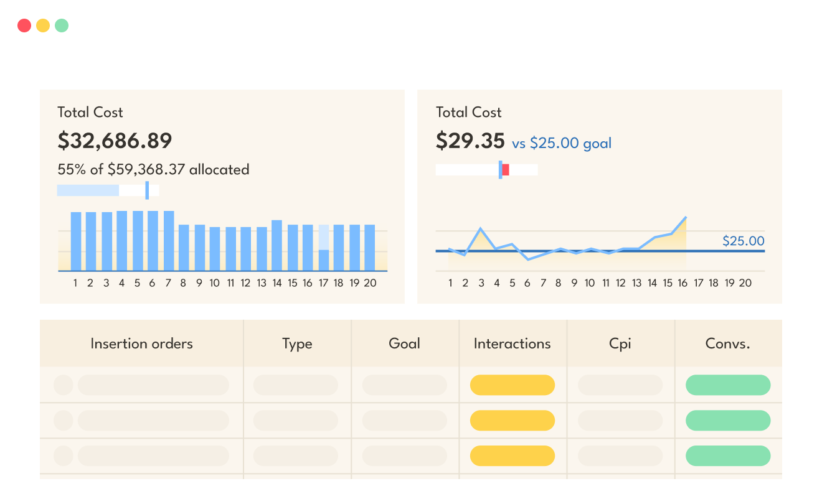Select third row's yellow Interactions pill
822x504 pixels.
point(512,456)
